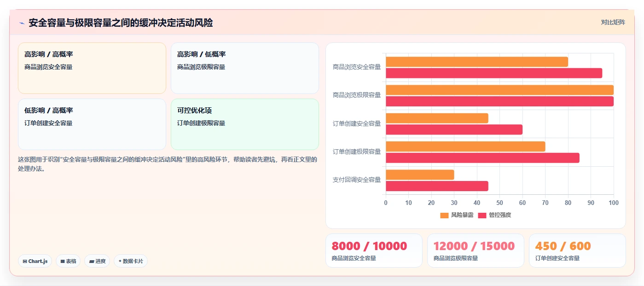
Task: Click 商品浏览安全容量 caption under 8000 / 10000
Action: pos(354,258)
